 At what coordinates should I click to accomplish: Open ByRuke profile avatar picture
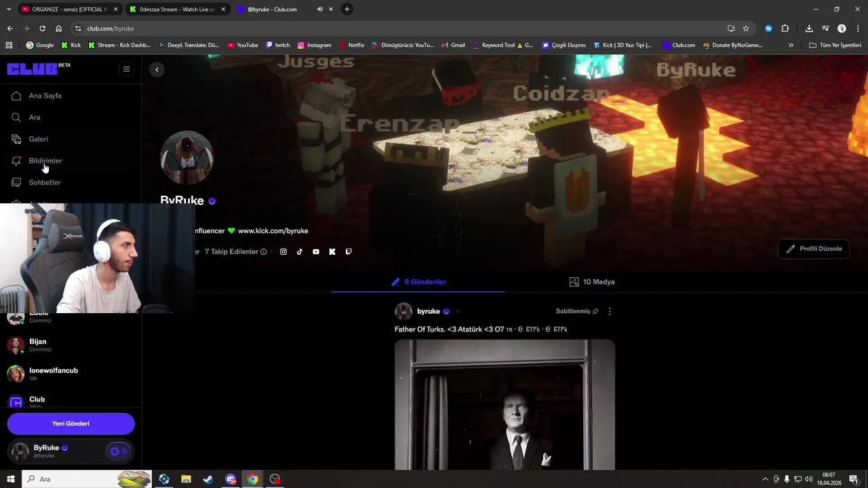(186, 157)
